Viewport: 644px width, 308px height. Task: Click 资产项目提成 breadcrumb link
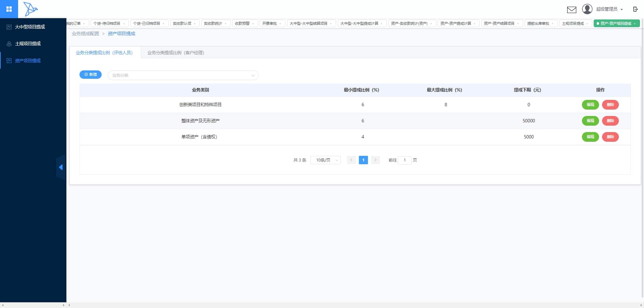(121, 34)
